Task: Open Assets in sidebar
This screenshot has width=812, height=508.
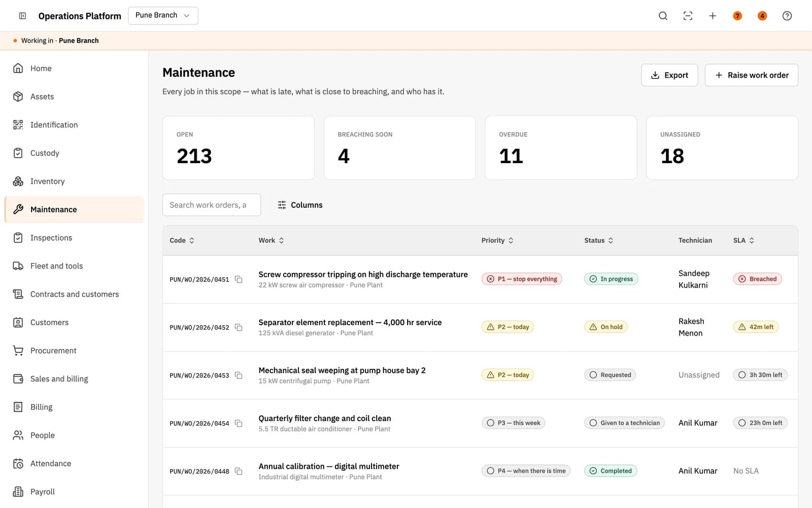Action: [74, 97]
